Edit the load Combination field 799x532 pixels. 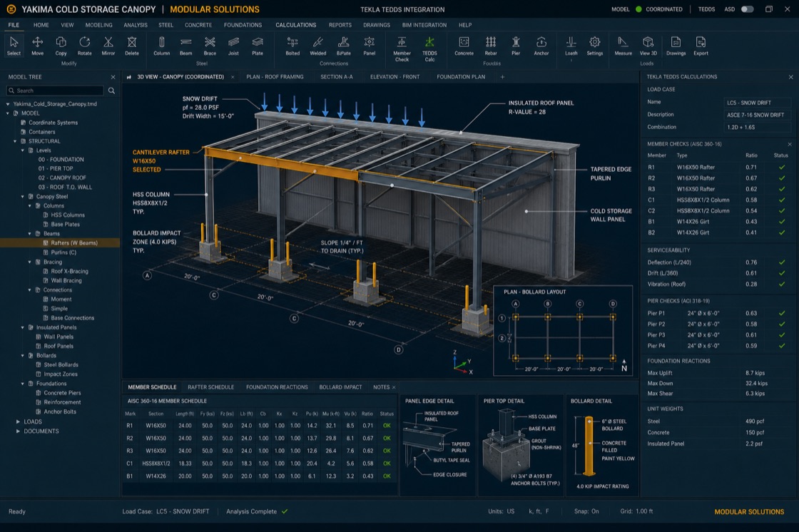757,128
